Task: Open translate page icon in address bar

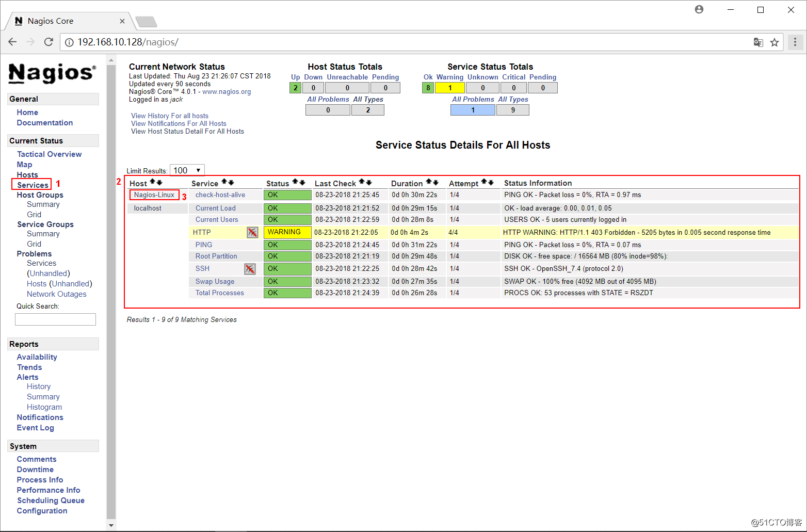Action: pyautogui.click(x=758, y=42)
